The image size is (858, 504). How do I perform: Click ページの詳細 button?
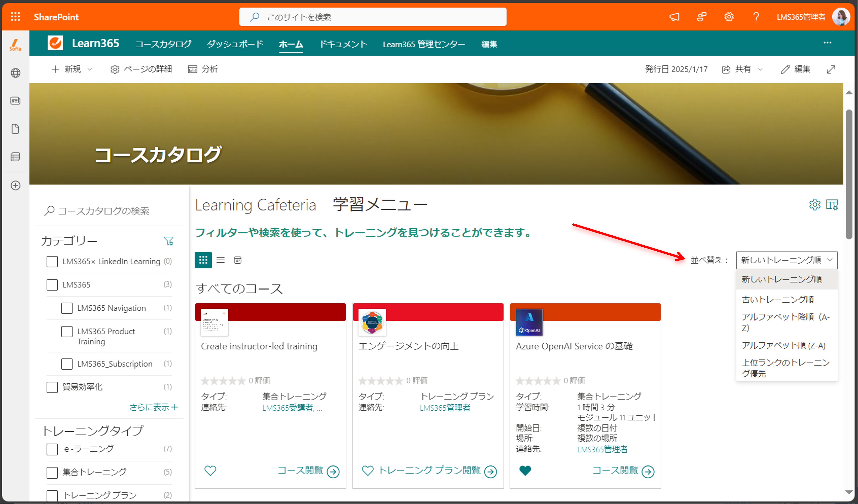click(141, 69)
